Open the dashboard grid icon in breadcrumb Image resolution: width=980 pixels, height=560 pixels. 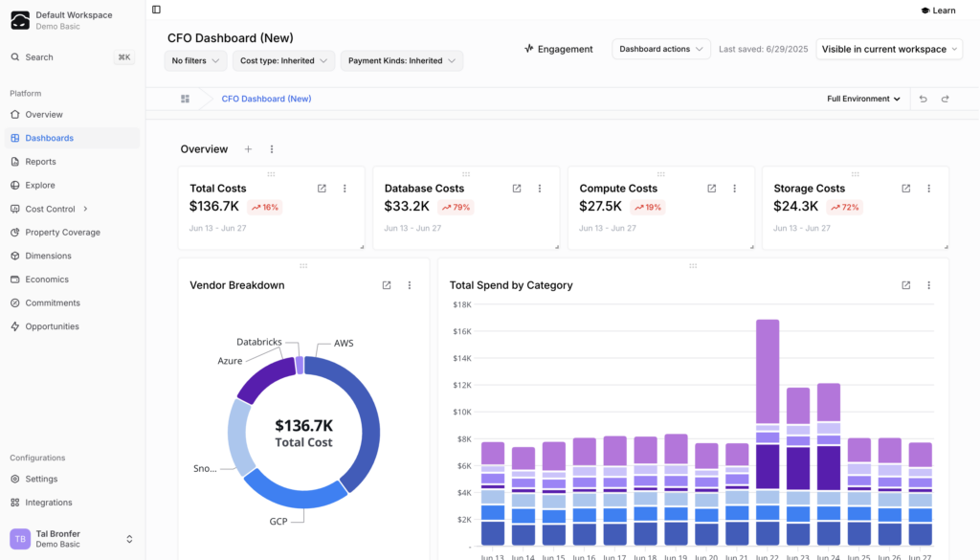point(185,99)
